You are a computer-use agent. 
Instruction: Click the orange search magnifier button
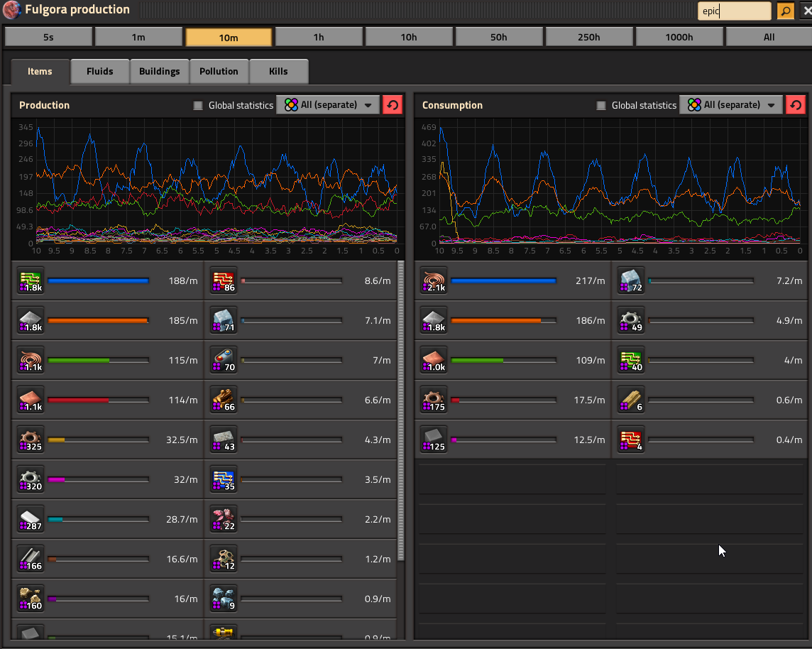click(x=785, y=11)
